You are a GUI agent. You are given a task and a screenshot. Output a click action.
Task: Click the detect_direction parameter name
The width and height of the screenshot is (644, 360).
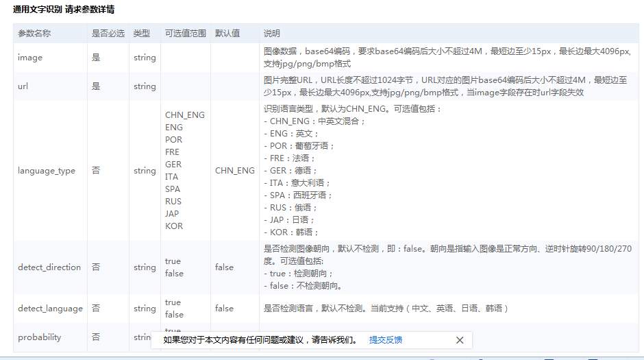coord(49,267)
